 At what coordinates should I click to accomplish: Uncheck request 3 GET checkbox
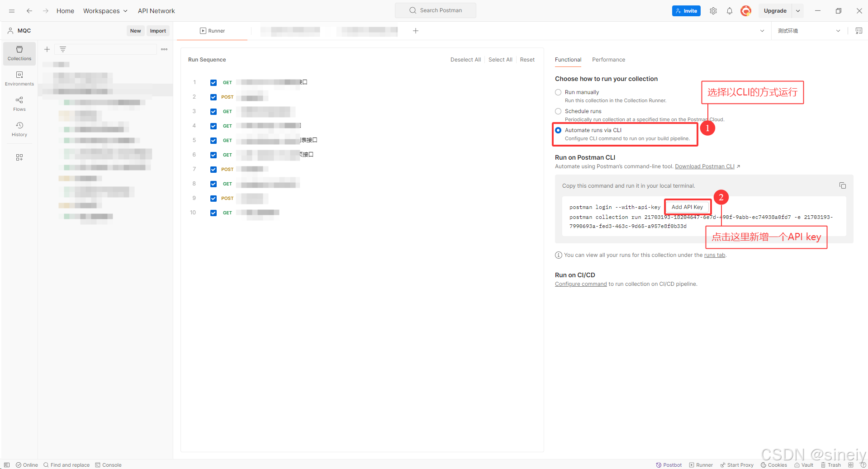pyautogui.click(x=213, y=111)
